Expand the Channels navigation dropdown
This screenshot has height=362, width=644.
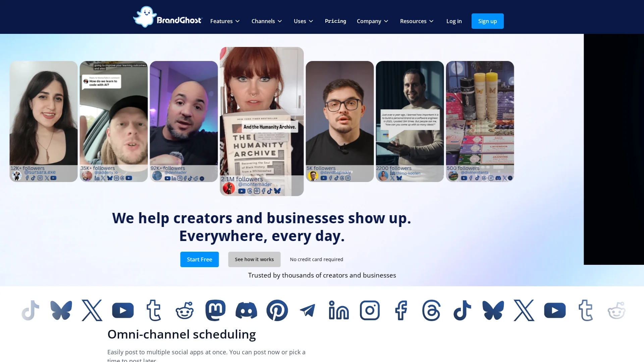[x=267, y=21]
